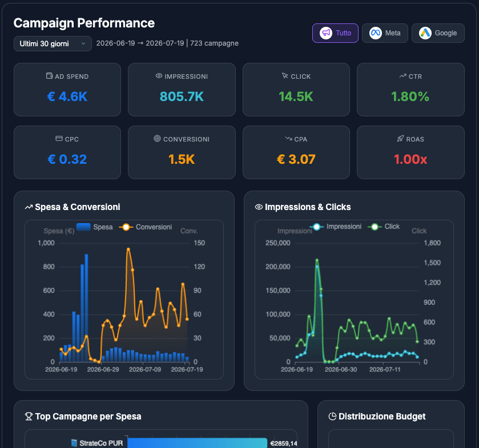479x448 pixels.
Task: Click the CTR value 1.80%
Action: pyautogui.click(x=410, y=97)
